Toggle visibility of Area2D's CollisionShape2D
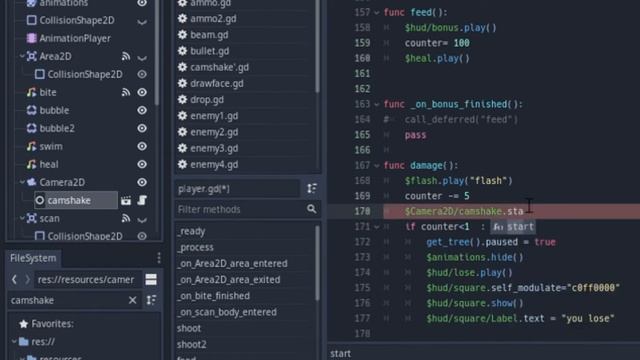 point(142,74)
